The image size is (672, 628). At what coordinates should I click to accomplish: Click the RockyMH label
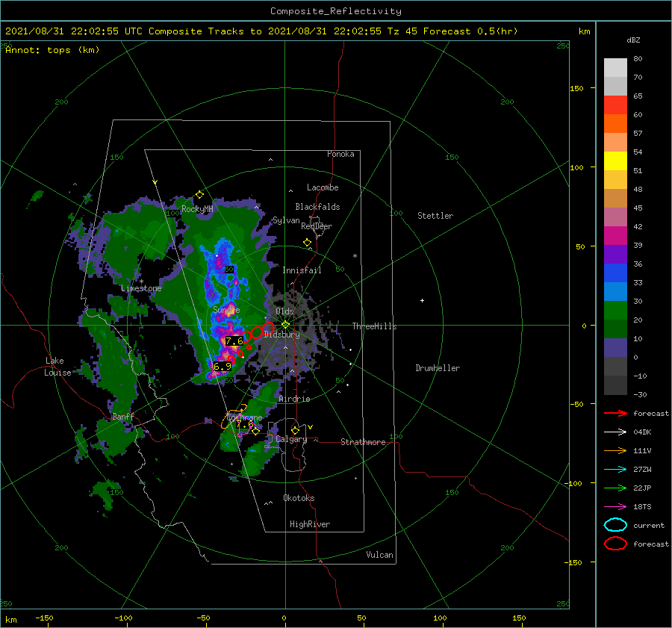[197, 209]
